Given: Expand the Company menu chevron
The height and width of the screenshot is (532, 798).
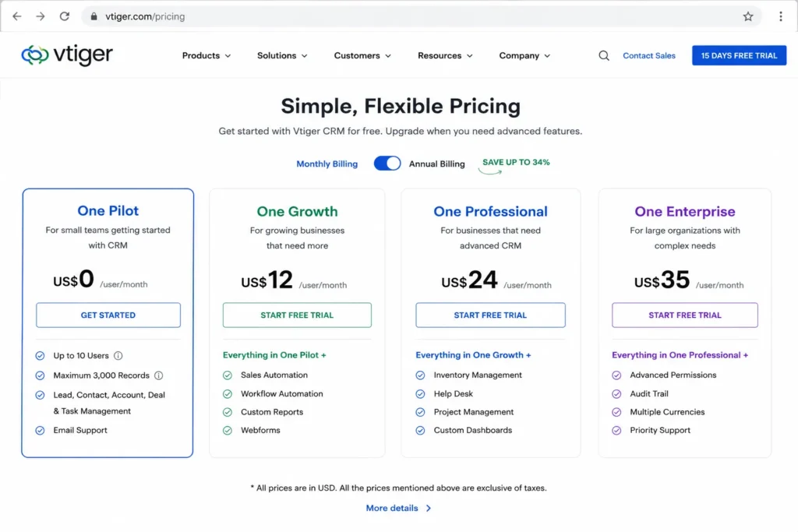Looking at the screenshot, I should 548,56.
